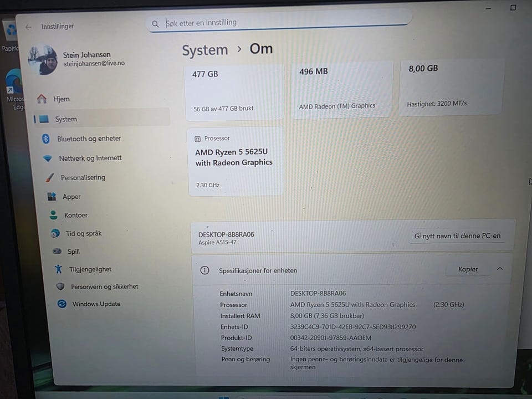Image resolution: width=532 pixels, height=399 pixels.
Task: Click the Enhetsnavn row label
Action: 236,294
